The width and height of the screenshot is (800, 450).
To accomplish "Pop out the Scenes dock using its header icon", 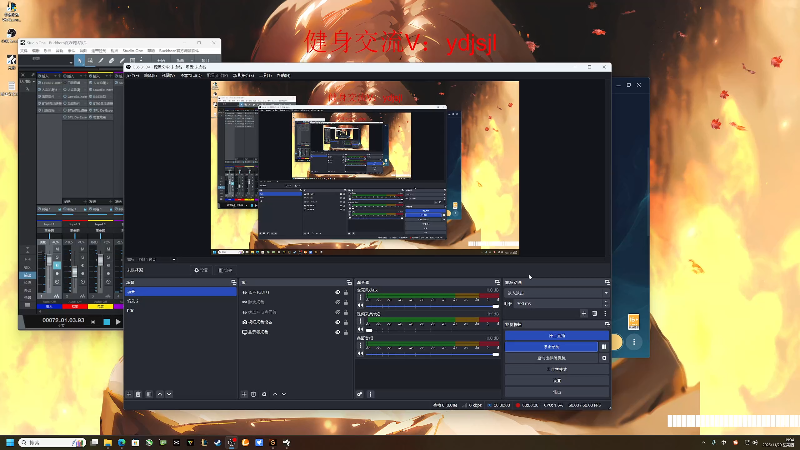I will pyautogui.click(x=234, y=283).
